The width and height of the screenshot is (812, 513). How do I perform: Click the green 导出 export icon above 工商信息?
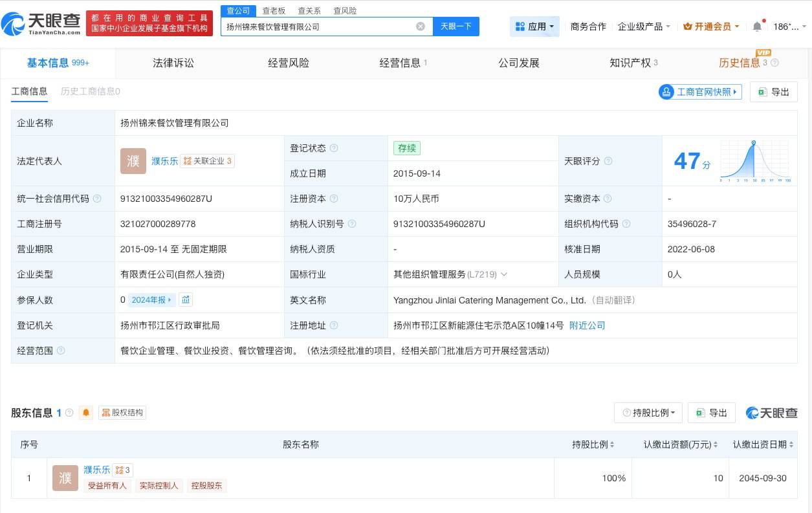762,92
